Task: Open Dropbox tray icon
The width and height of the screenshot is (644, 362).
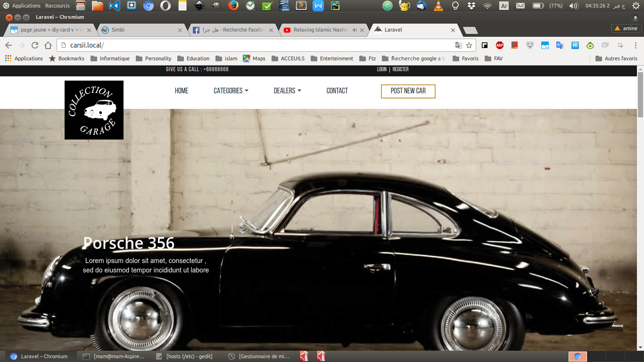Action: (471, 6)
